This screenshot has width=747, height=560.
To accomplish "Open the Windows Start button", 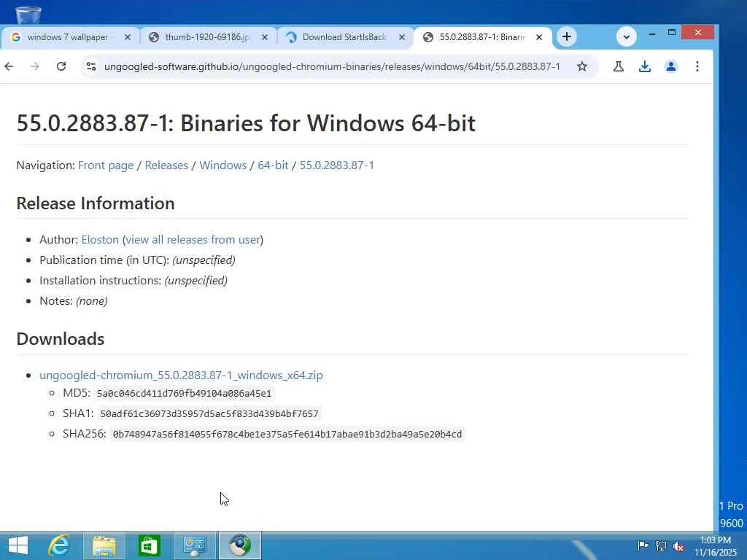I will [x=18, y=545].
